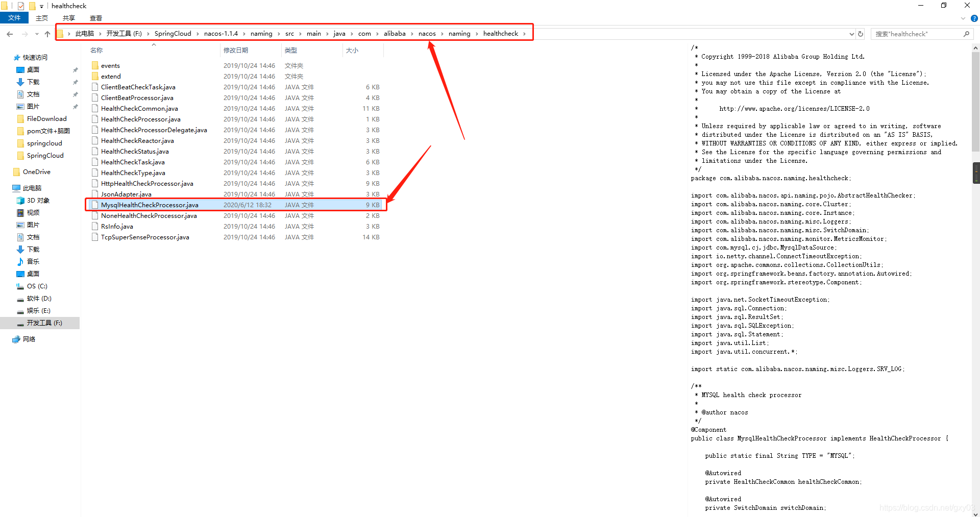Expand the ribbon with chevron

(963, 18)
